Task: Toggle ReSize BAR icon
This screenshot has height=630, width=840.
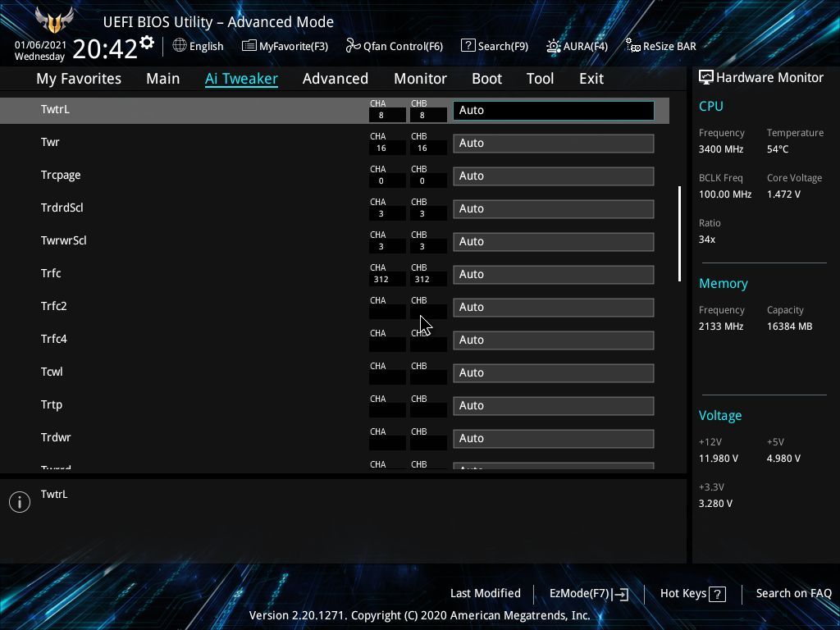Action: tap(632, 46)
